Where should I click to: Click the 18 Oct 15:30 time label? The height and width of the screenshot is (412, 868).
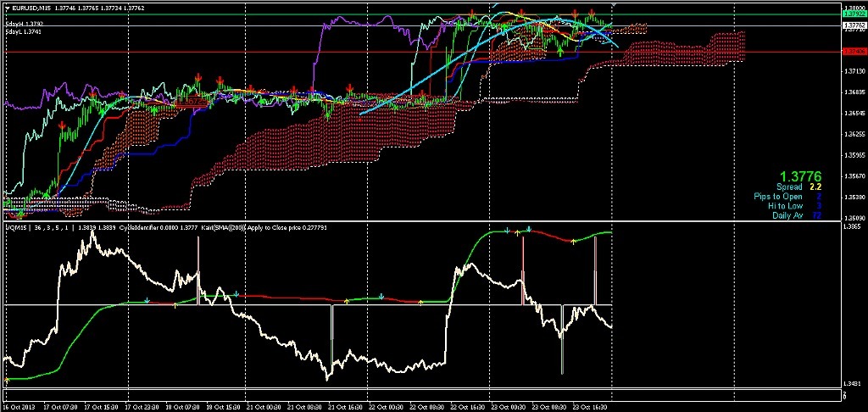coord(223,407)
